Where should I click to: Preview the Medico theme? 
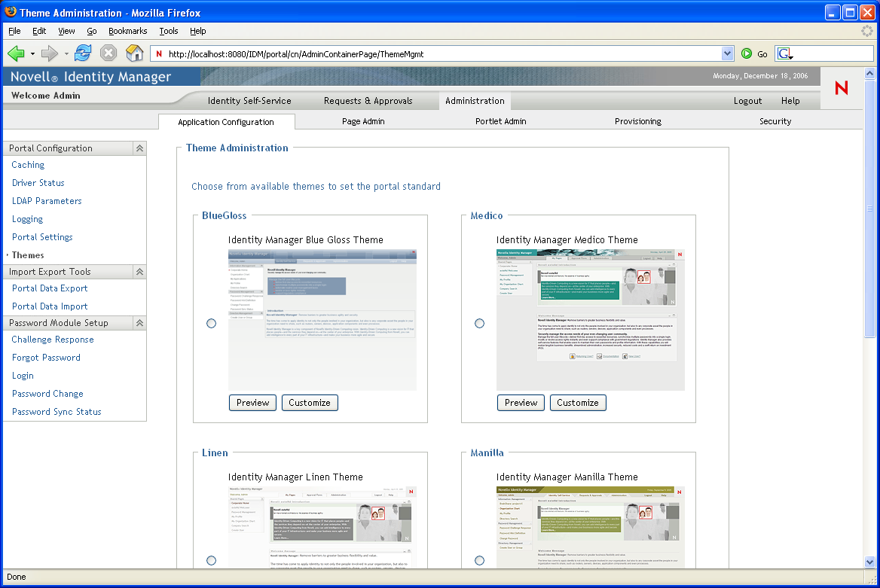(x=521, y=403)
